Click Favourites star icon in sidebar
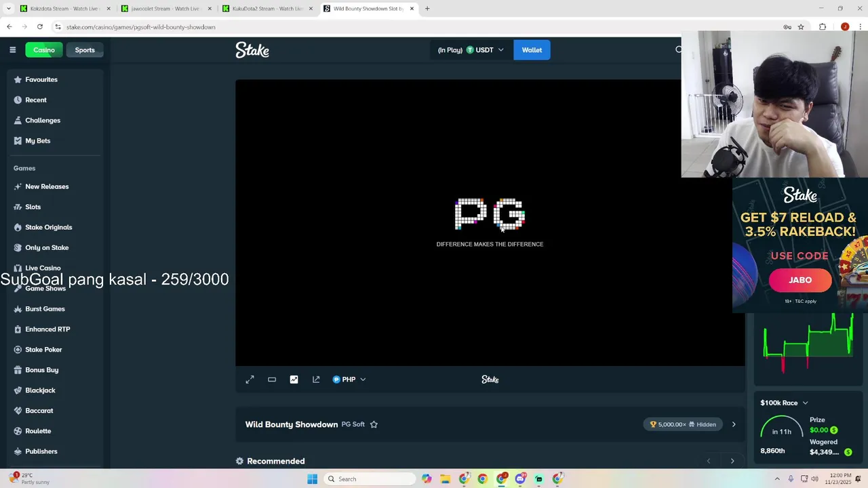 [18, 79]
